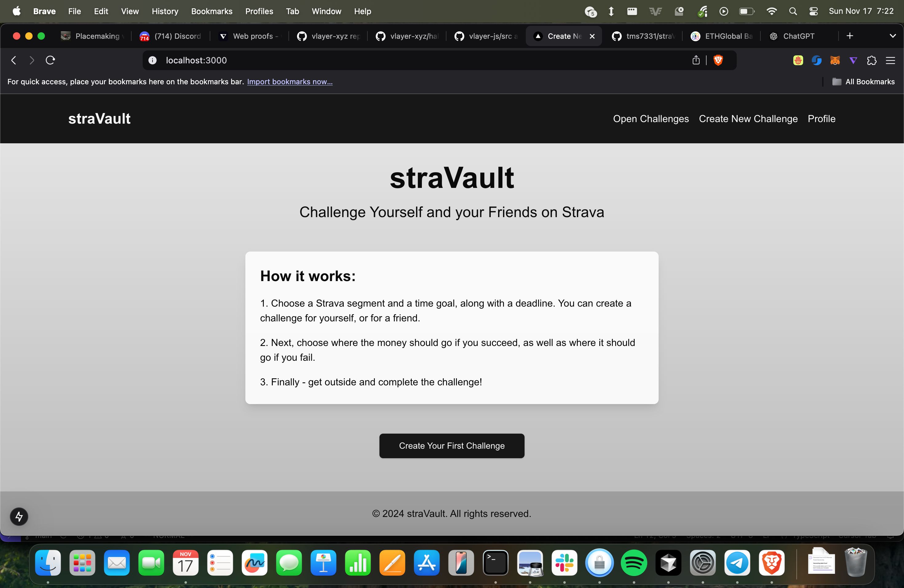
Task: Click the Profile nav link
Action: point(822,119)
